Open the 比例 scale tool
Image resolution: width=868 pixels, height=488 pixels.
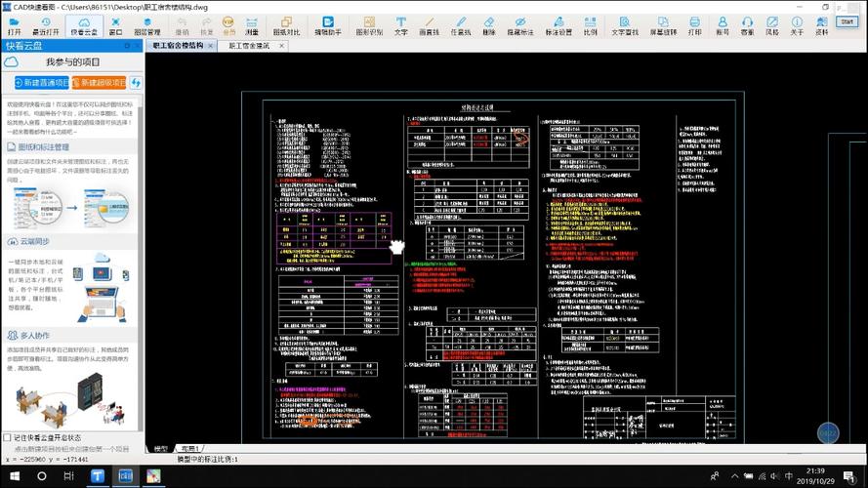(x=591, y=26)
